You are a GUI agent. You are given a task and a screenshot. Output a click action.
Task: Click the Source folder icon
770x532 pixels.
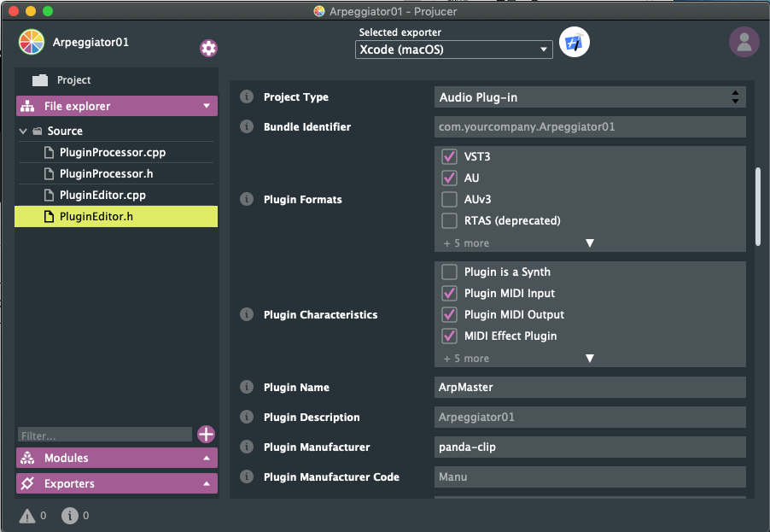[38, 132]
